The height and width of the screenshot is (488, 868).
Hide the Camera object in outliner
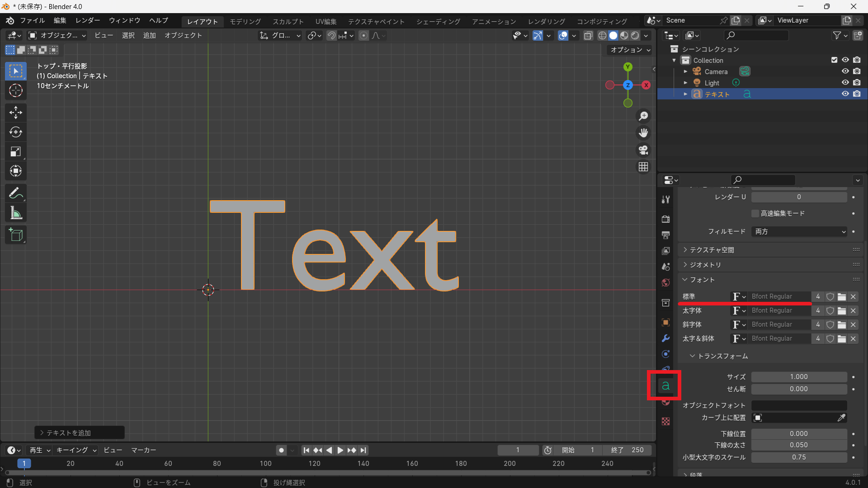pyautogui.click(x=845, y=71)
